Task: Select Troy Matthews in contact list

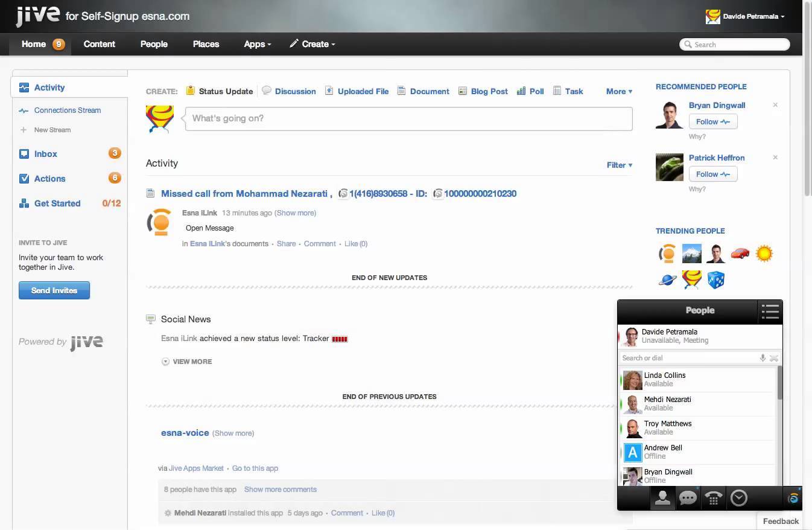Action: [697, 428]
